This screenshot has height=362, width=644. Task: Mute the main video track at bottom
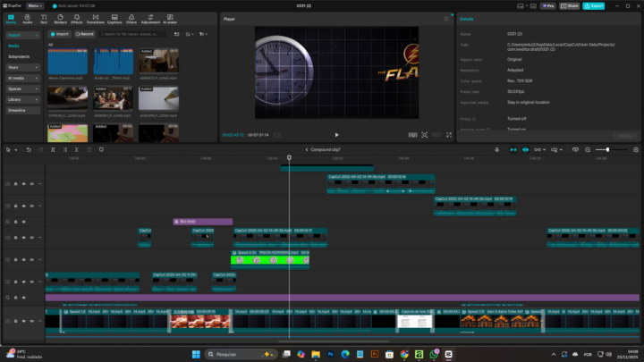point(33,320)
